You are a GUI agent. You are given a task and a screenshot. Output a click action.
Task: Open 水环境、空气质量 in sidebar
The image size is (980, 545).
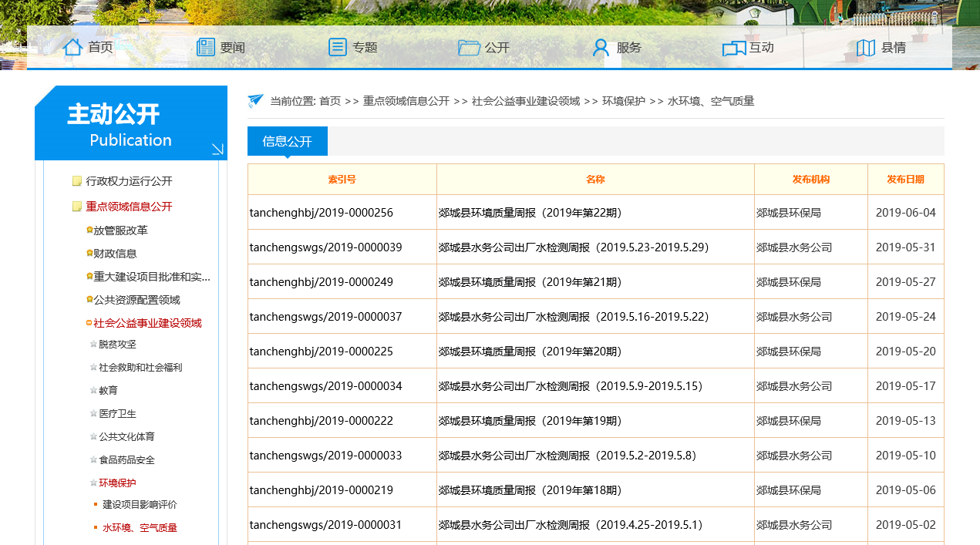click(140, 528)
